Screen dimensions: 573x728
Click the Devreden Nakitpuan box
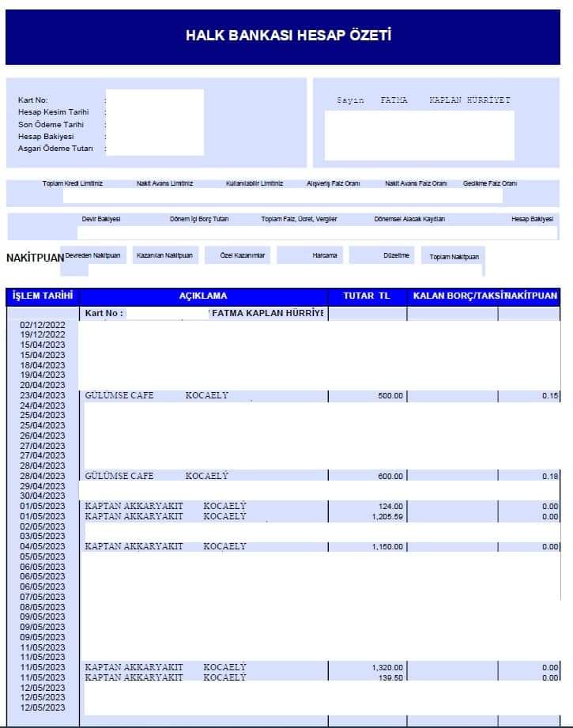point(93,255)
